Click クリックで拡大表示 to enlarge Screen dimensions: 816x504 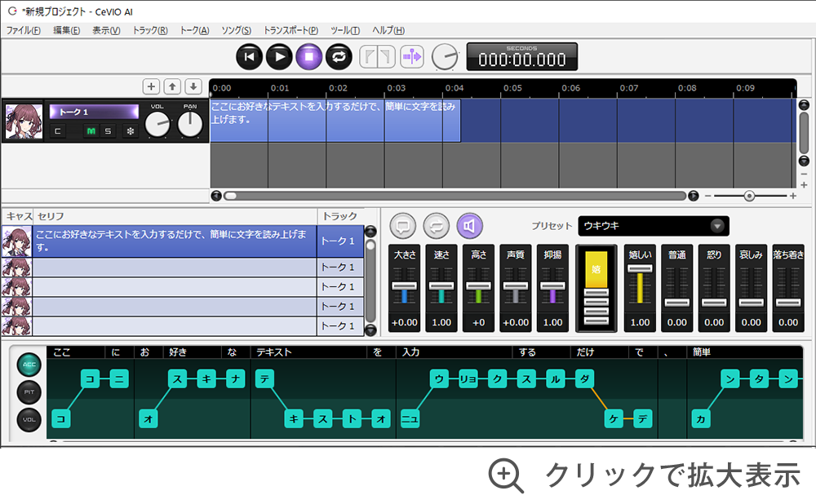click(645, 475)
